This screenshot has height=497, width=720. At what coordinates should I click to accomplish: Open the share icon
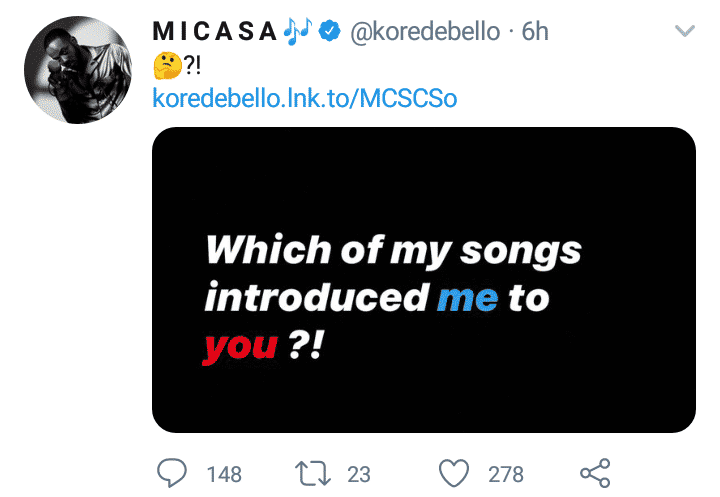pyautogui.click(x=595, y=473)
